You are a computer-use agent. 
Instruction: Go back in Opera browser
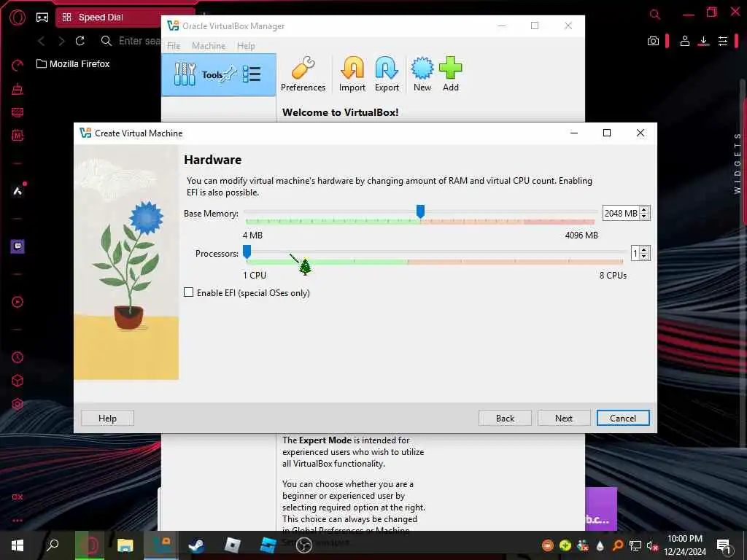42,41
